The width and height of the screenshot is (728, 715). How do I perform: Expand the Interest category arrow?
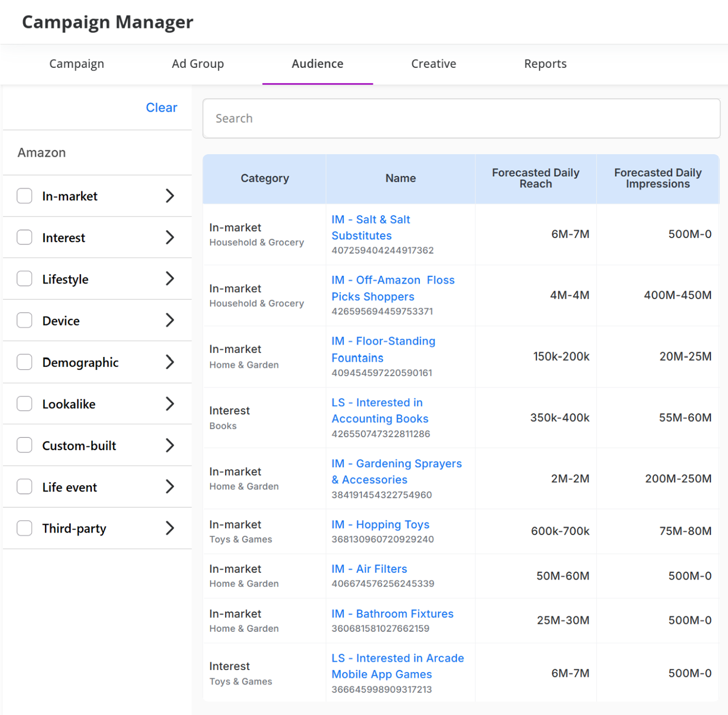pos(170,238)
